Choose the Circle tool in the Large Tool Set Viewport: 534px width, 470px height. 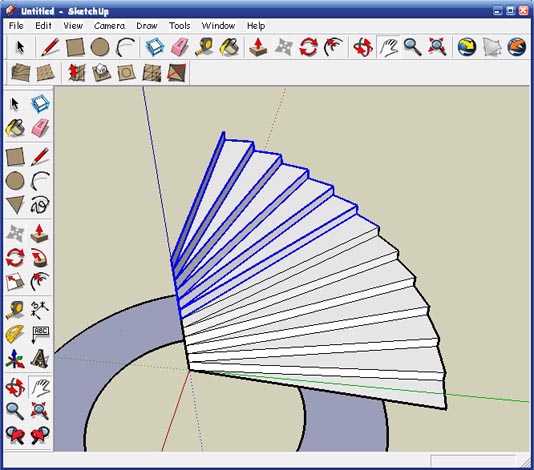[15, 181]
